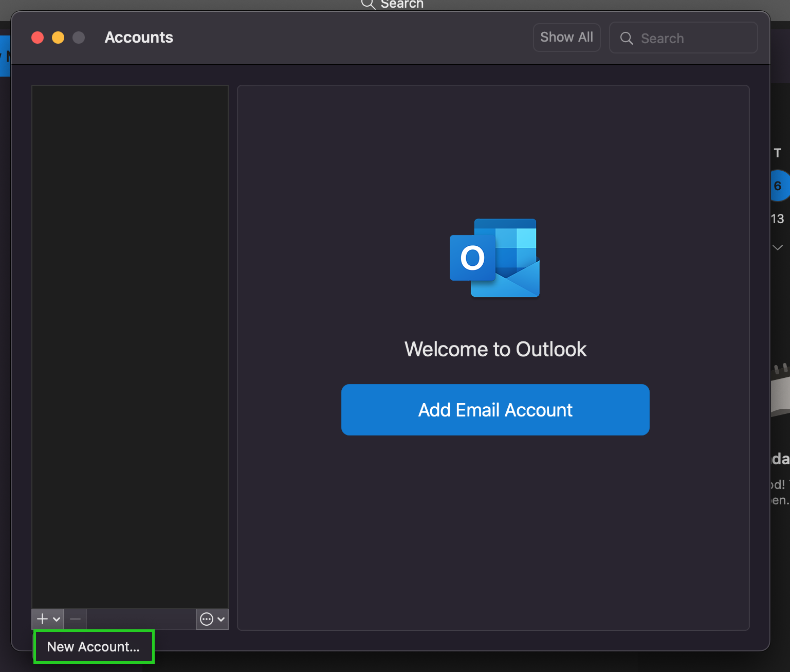The image size is (790, 672).
Task: Click the yellow minimize window button
Action: (x=58, y=38)
